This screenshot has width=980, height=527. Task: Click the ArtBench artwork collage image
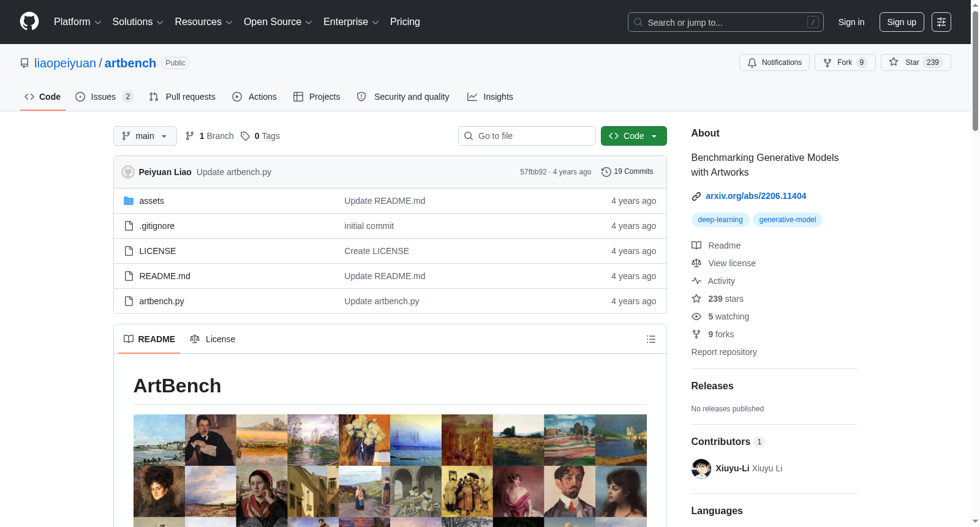[x=390, y=471]
